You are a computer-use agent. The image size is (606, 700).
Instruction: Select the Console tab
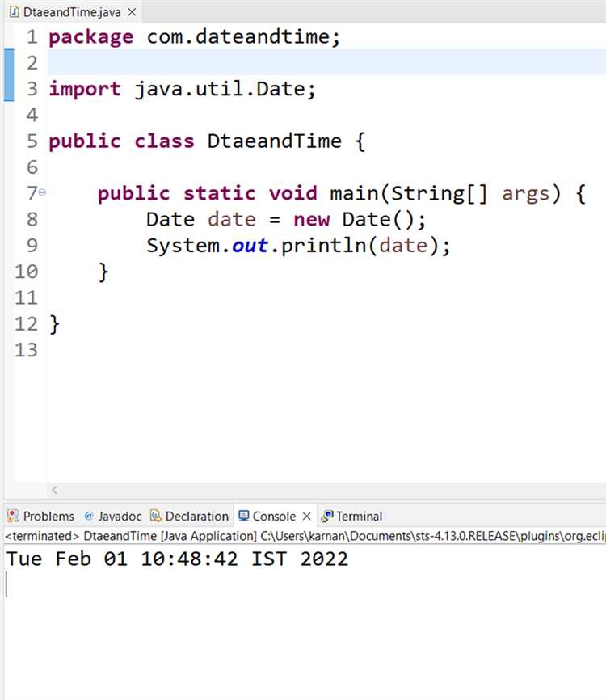[274, 516]
